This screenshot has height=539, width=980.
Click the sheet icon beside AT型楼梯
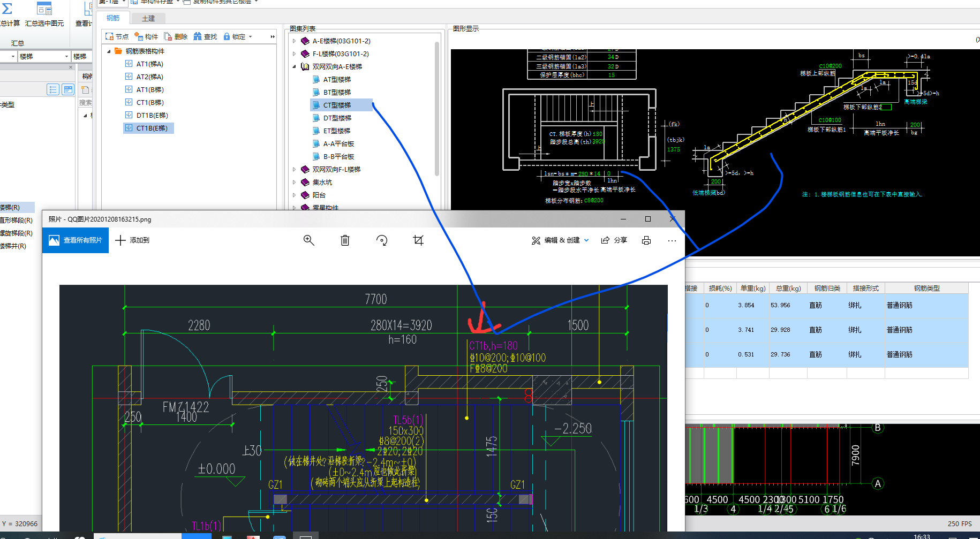[x=316, y=79]
